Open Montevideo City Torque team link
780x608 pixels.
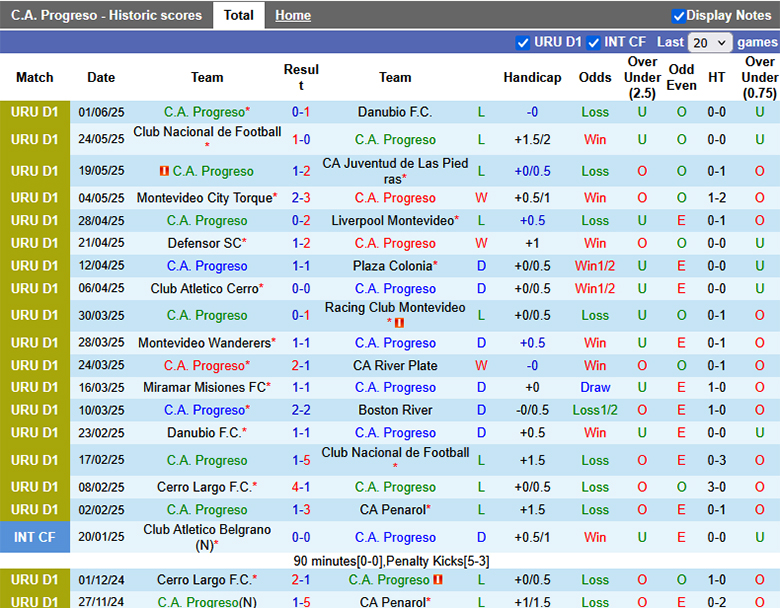click(x=205, y=198)
